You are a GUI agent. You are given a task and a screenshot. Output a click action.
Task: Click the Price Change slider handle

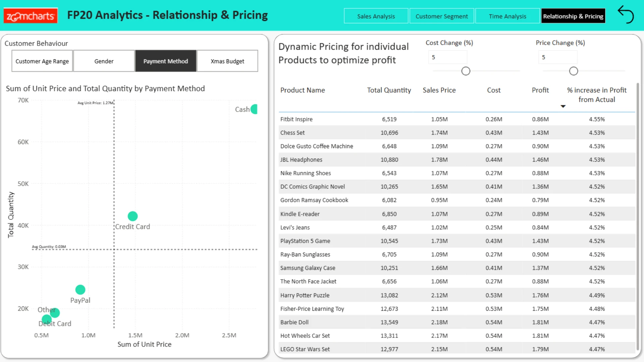pyautogui.click(x=574, y=71)
